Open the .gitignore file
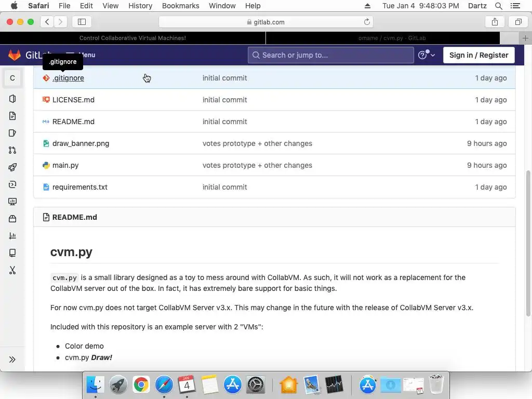This screenshot has width=532, height=399. click(68, 78)
